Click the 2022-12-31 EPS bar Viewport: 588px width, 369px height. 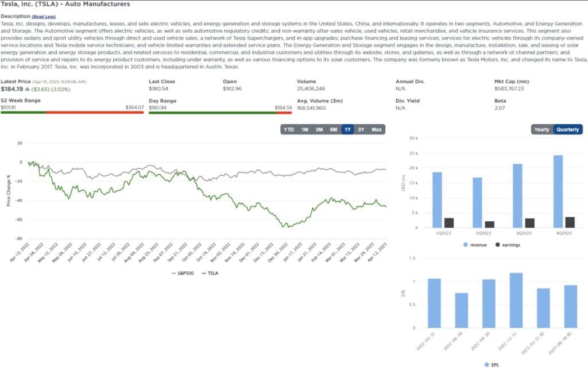(x=516, y=300)
